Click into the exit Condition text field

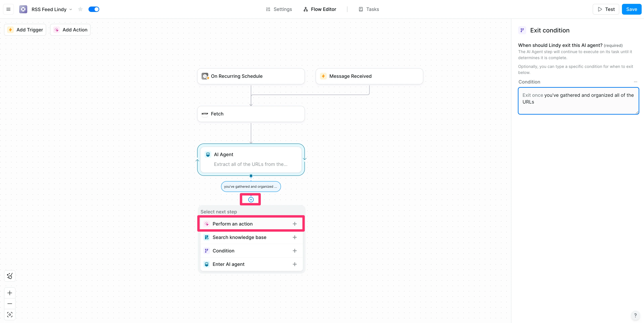pos(578,101)
